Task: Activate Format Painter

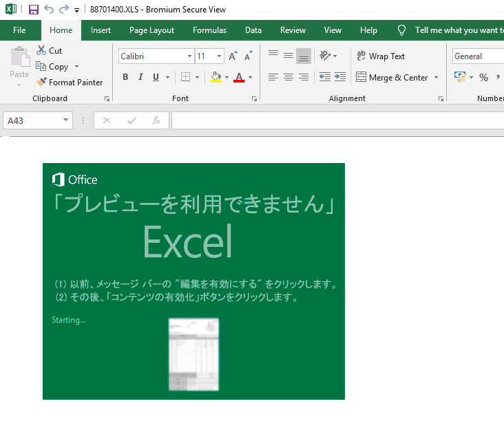Action: [x=69, y=83]
